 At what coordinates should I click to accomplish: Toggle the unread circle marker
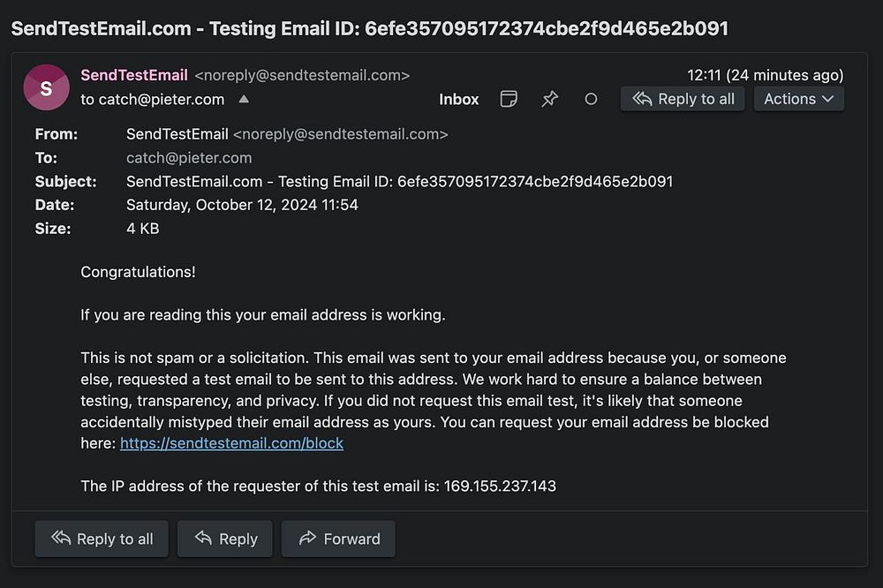pos(591,99)
